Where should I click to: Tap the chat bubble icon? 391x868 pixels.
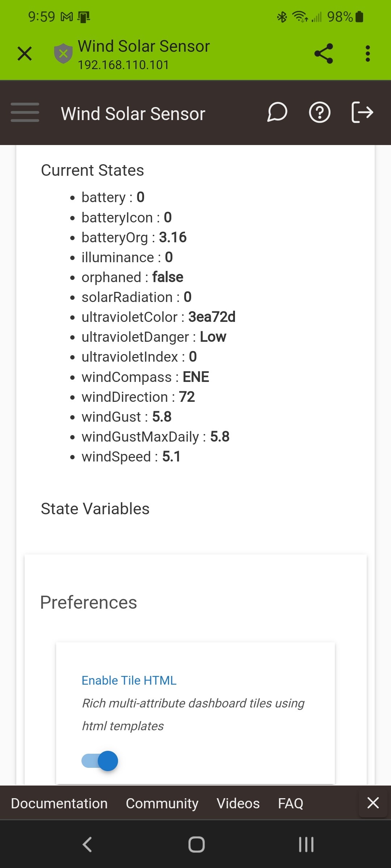coord(277,112)
